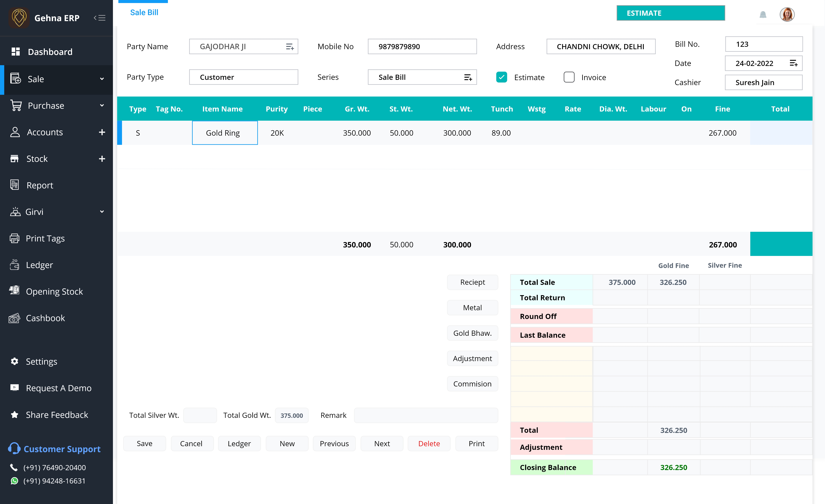
Task: Enable the Invoice checkbox
Action: point(569,77)
